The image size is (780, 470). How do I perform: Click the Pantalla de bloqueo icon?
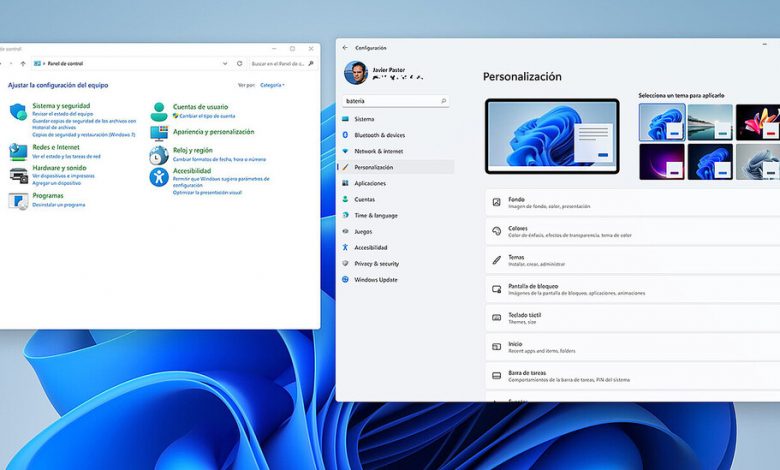pos(496,289)
